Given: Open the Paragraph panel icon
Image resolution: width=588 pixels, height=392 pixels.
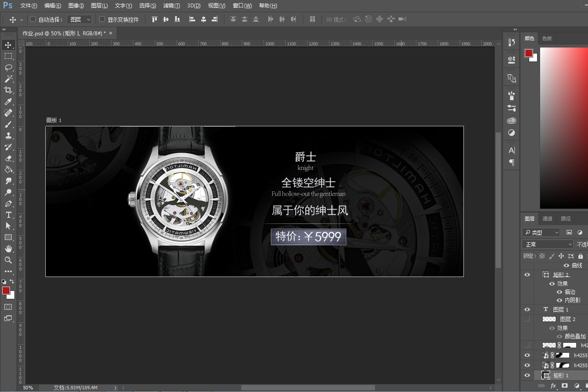Looking at the screenshot, I should pyautogui.click(x=512, y=162).
